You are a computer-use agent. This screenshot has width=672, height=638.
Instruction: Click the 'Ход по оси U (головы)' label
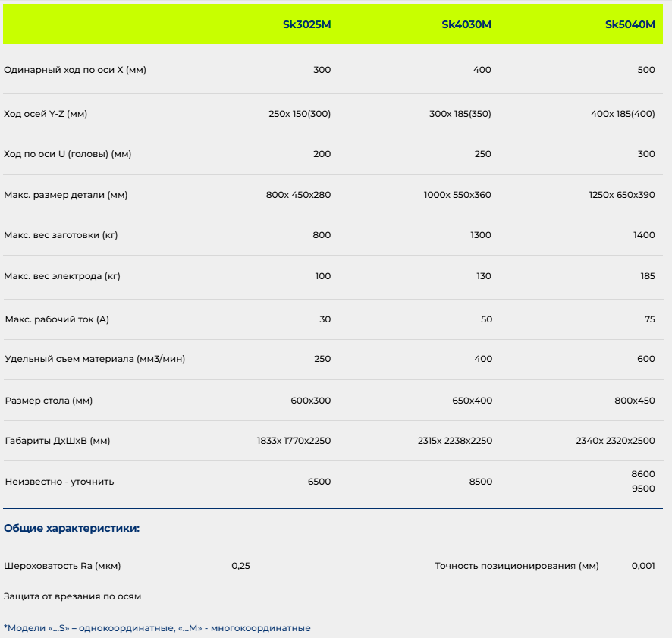coord(68,154)
